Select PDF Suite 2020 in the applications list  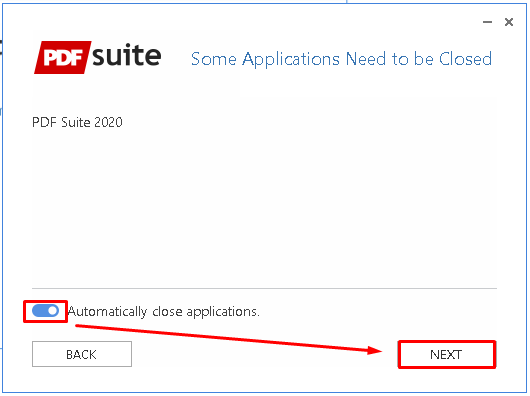click(77, 122)
